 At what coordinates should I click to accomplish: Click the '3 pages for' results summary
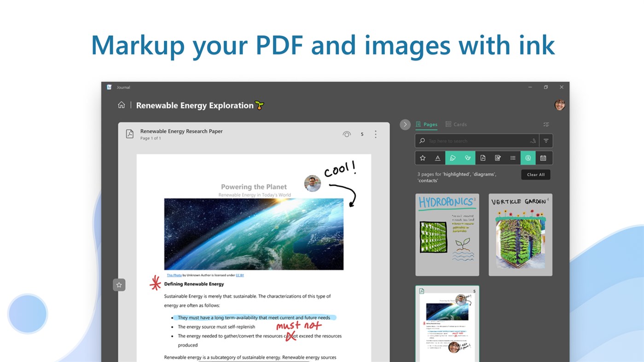[457, 177]
